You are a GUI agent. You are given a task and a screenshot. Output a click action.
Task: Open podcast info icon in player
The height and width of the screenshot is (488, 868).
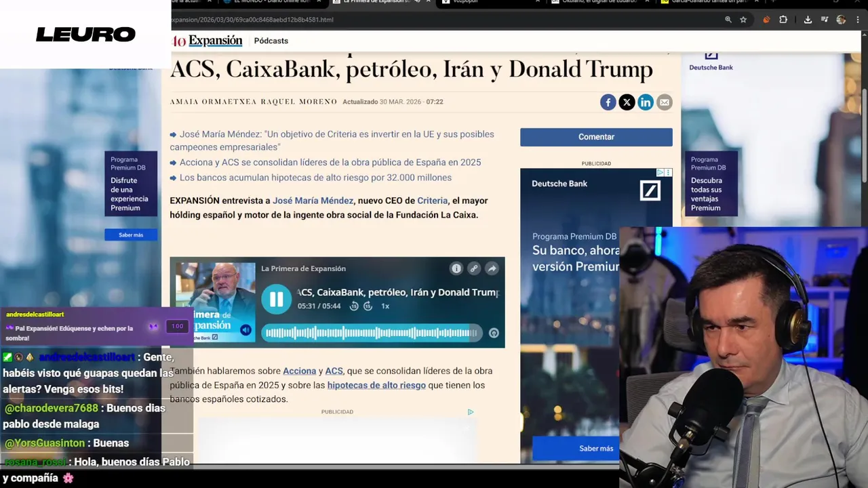point(456,268)
